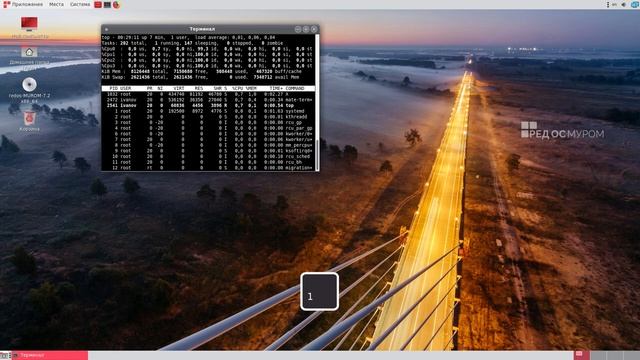Click the bold top process row PID 2541
Viewport: 640px width, 360px height.
pos(208,105)
